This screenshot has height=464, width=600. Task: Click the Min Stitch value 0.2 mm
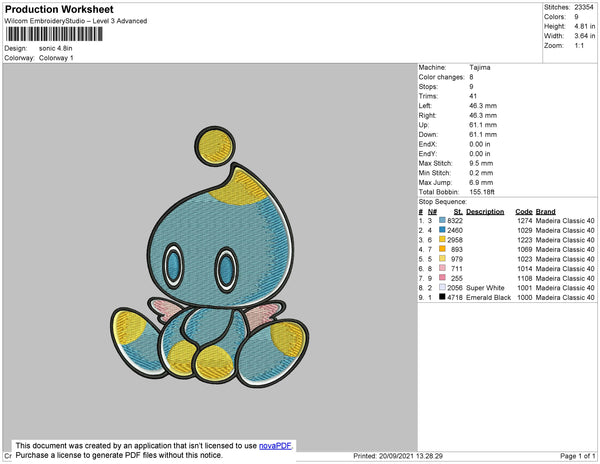coord(481,173)
